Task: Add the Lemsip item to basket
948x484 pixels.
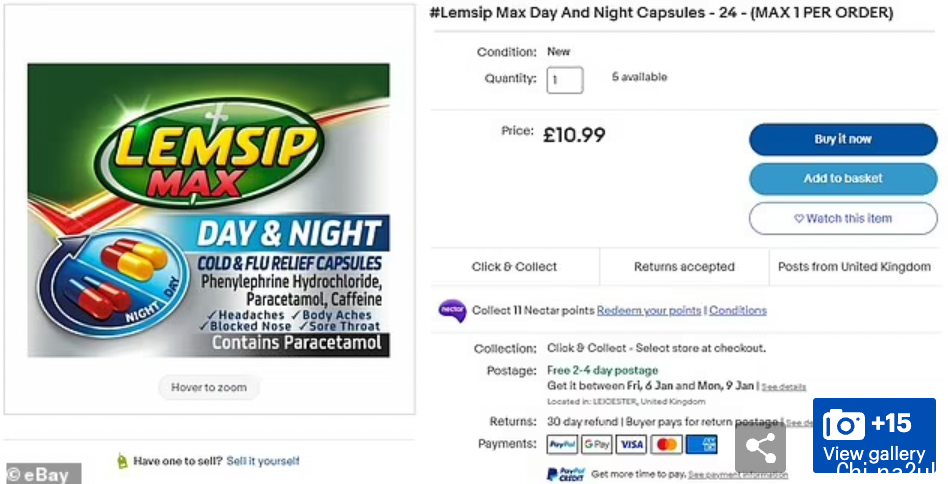Action: tap(843, 179)
